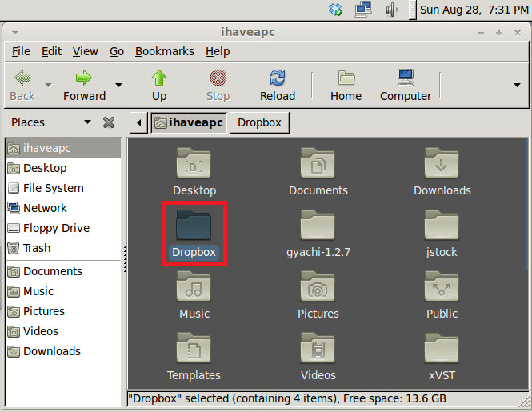Select File System in Places sidebar
The width and height of the screenshot is (532, 412).
tap(63, 188)
